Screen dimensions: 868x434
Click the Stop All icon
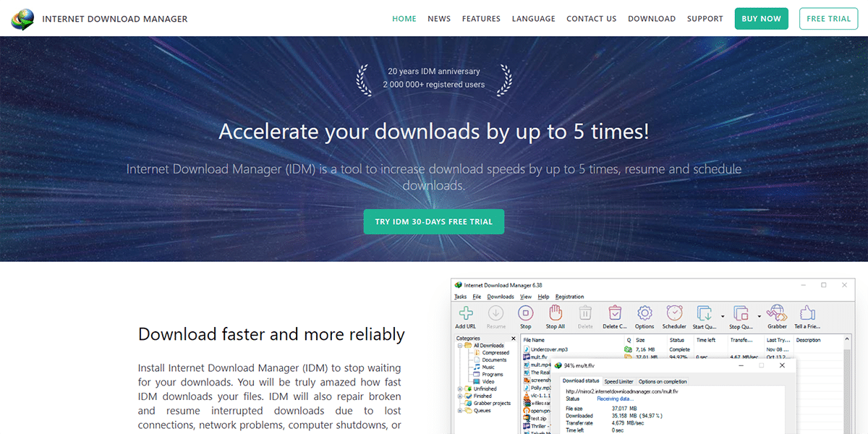[x=554, y=312]
